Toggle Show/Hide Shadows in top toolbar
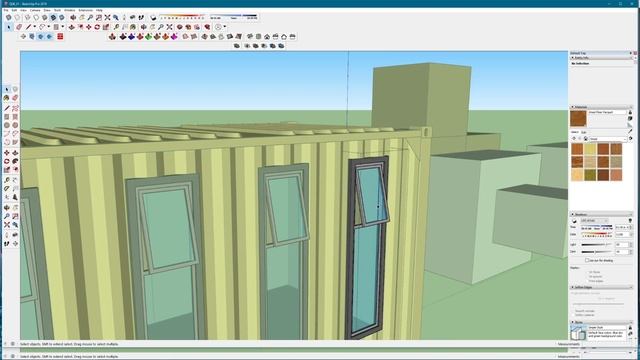Image resolution: width=640 pixels, height=360 pixels. [153, 18]
